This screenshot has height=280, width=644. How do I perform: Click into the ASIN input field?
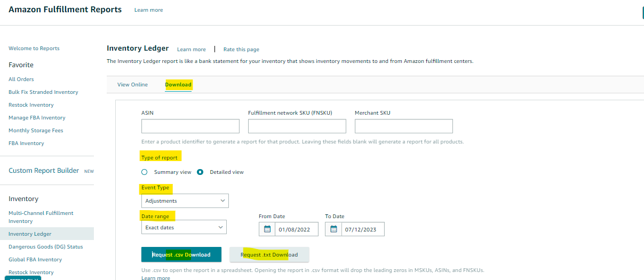coord(190,126)
